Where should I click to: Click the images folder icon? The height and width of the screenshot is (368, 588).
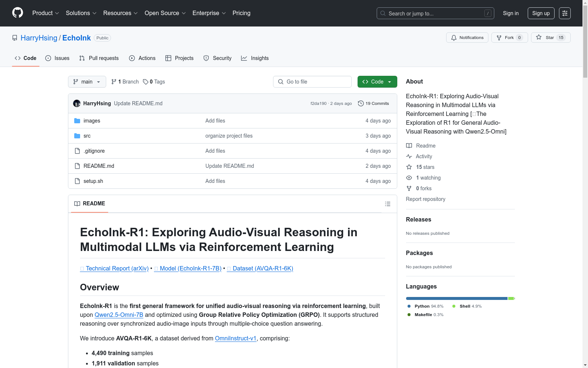pyautogui.click(x=77, y=121)
